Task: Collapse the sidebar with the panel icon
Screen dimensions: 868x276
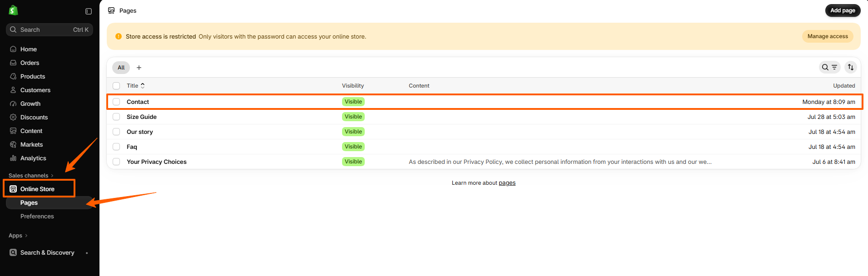Action: click(89, 11)
